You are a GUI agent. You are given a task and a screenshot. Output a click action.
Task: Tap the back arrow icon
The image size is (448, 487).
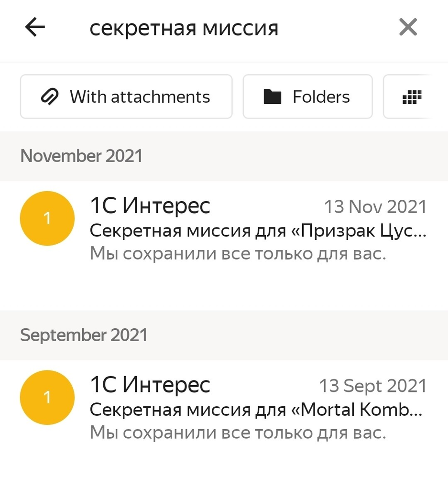(x=35, y=28)
